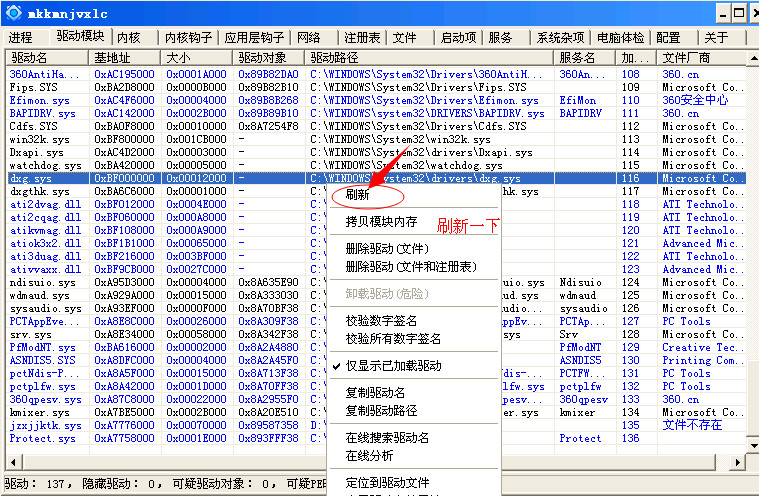This screenshot has height=496, width=759.
Task: Click the maximize button in the title bar
Action: pyautogui.click(x=739, y=13)
